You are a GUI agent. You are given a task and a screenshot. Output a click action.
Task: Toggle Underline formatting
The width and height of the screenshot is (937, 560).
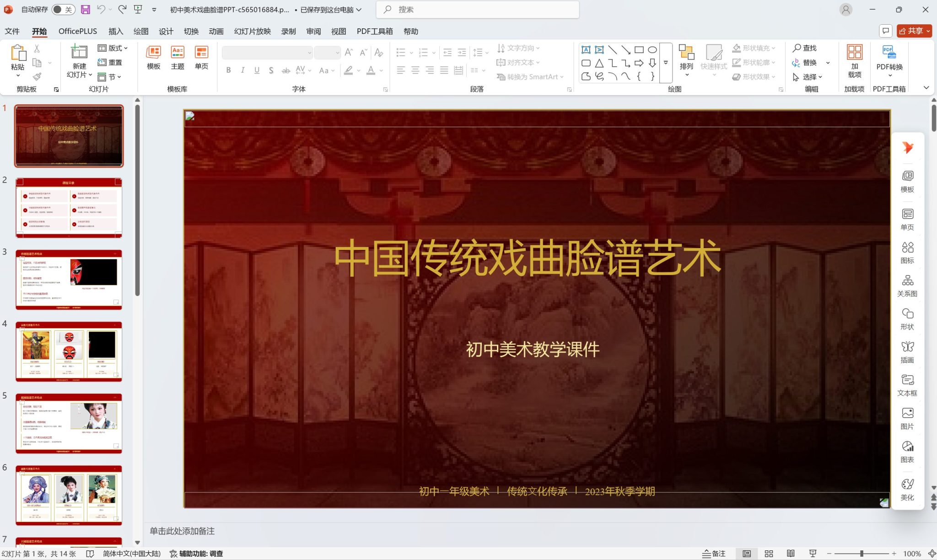coord(257,70)
